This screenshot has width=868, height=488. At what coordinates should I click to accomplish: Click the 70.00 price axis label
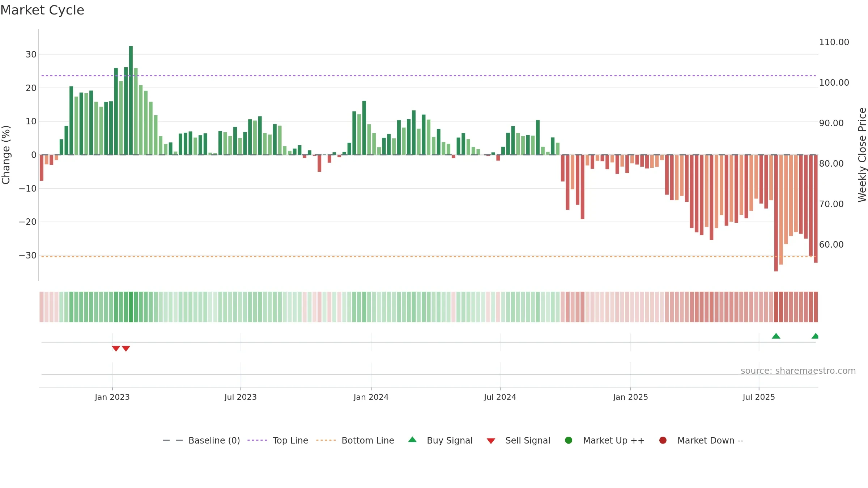tap(831, 204)
